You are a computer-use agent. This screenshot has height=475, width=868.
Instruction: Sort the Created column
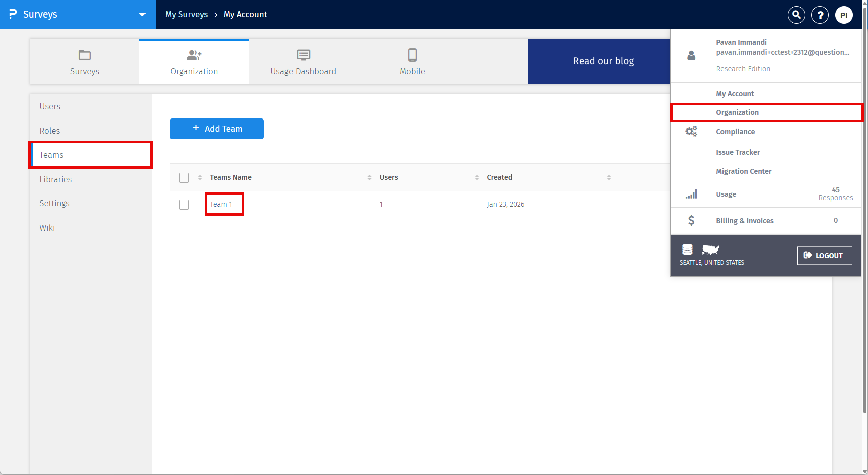[x=609, y=177]
